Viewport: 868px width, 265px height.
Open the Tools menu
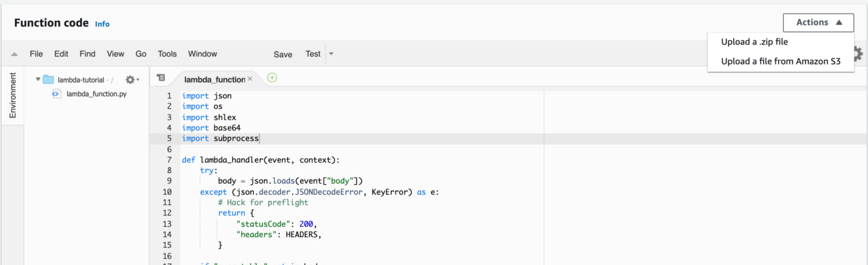point(167,54)
